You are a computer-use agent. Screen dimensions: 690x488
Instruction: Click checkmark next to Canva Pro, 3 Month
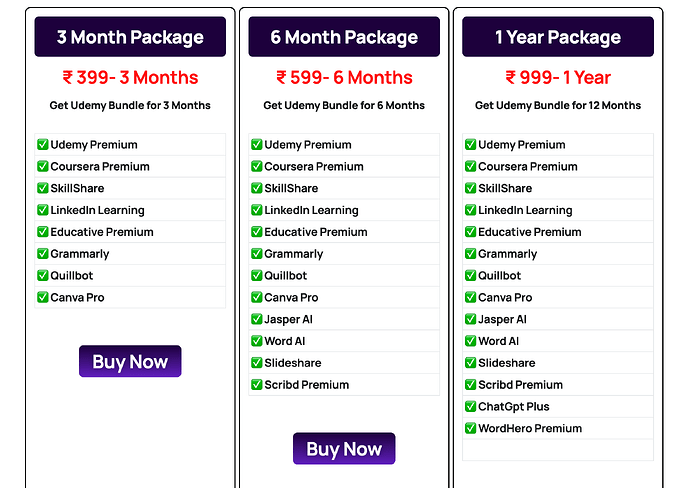tap(43, 298)
